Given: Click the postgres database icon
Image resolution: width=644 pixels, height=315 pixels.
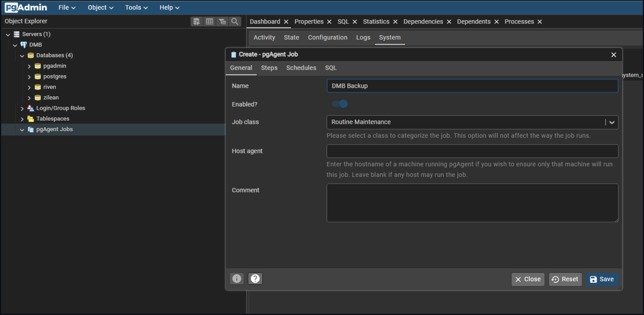Looking at the screenshot, I should click(x=38, y=76).
